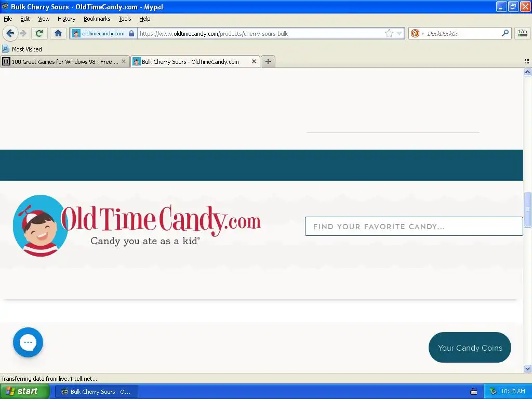Click the candy kid mascot image

[x=40, y=225]
